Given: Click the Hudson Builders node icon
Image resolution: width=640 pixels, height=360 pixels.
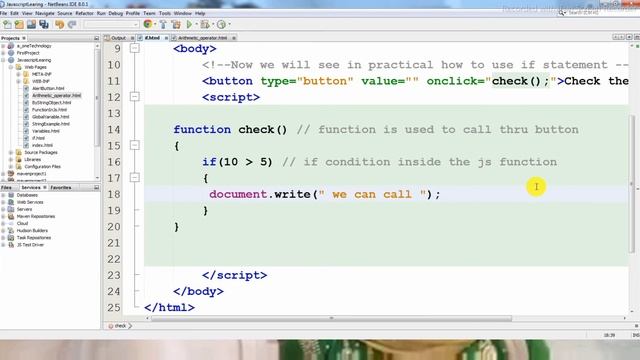Looking at the screenshot, I should (11, 231).
